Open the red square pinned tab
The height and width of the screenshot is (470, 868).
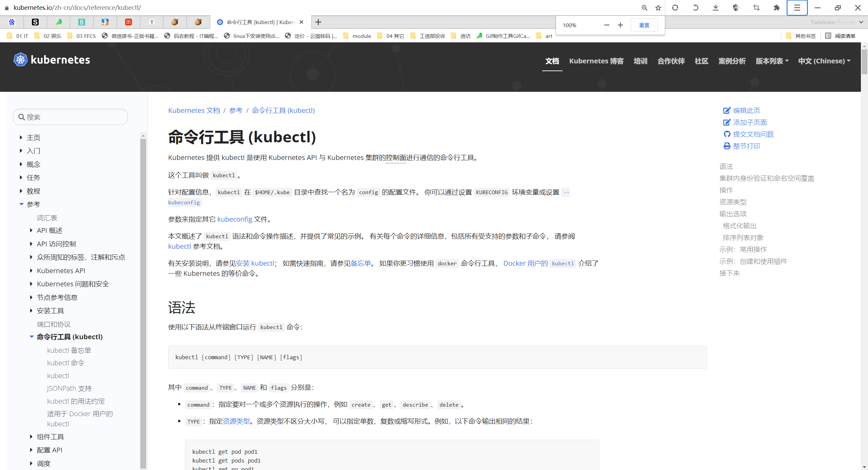[x=129, y=22]
